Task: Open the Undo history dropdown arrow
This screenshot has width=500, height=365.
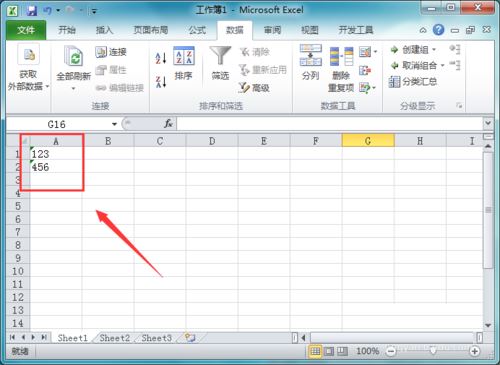Action: (x=58, y=11)
